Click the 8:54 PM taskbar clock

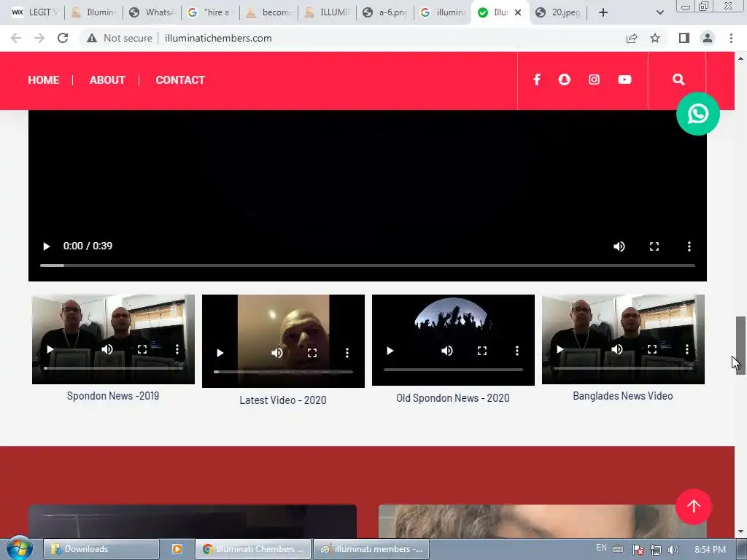click(710, 550)
